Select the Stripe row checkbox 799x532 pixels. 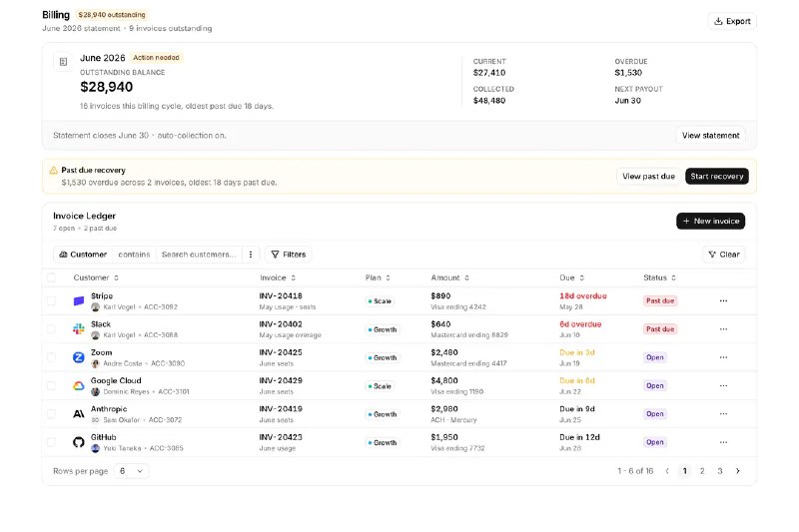click(52, 300)
